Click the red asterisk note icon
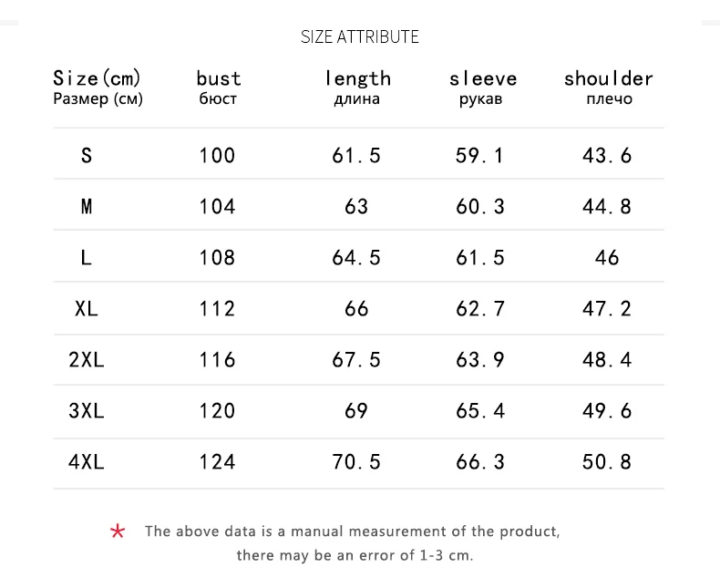Screen dimensions: 720x588 click(118, 531)
